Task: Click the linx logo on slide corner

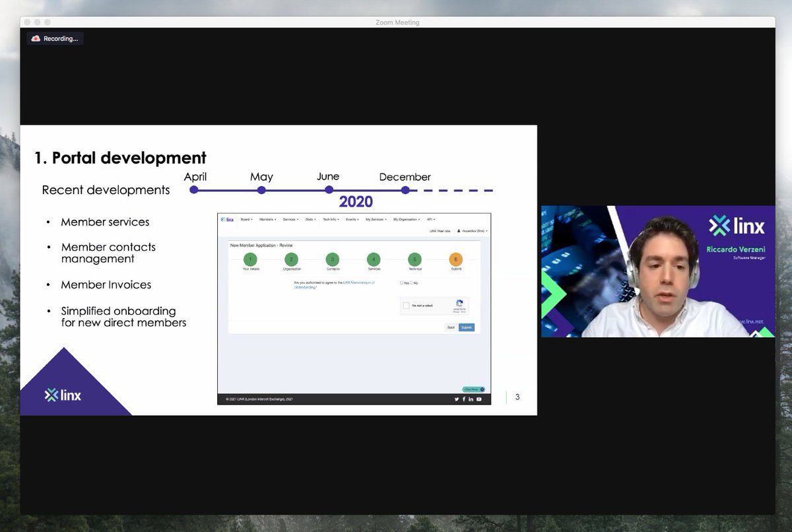Action: 63,395
